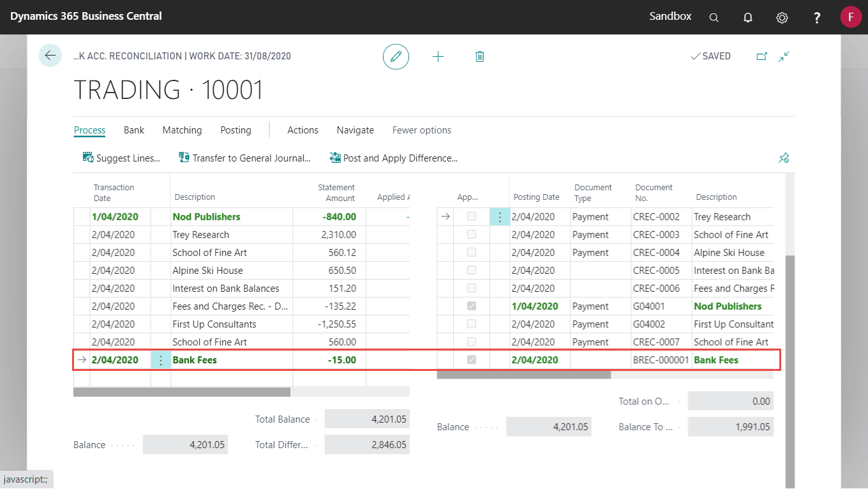This screenshot has height=489, width=868.
Task: Open CREC-0002 row options menu
Action: click(499, 217)
